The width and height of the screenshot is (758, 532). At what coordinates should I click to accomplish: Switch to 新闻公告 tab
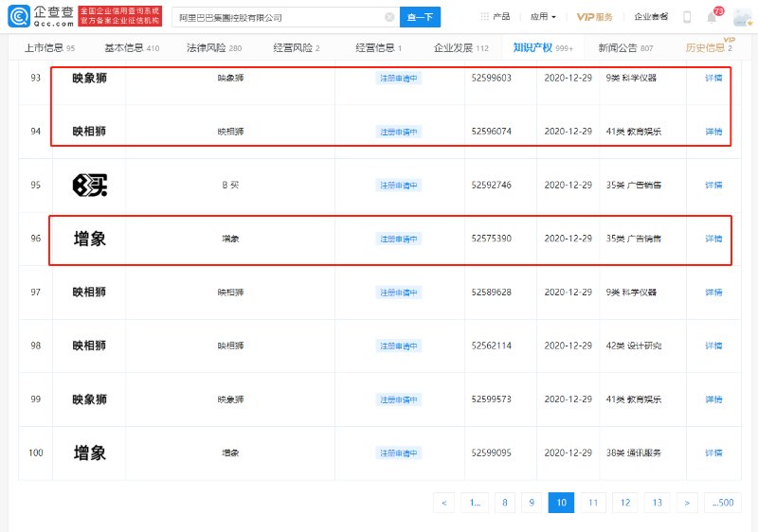coord(625,47)
